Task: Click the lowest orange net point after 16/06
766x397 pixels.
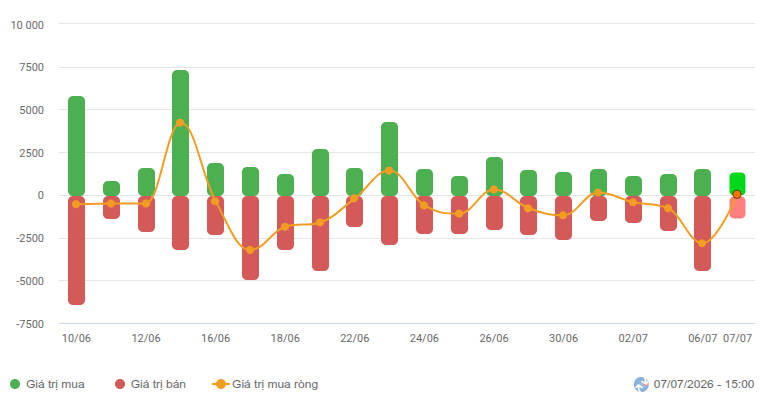Action: coord(250,250)
